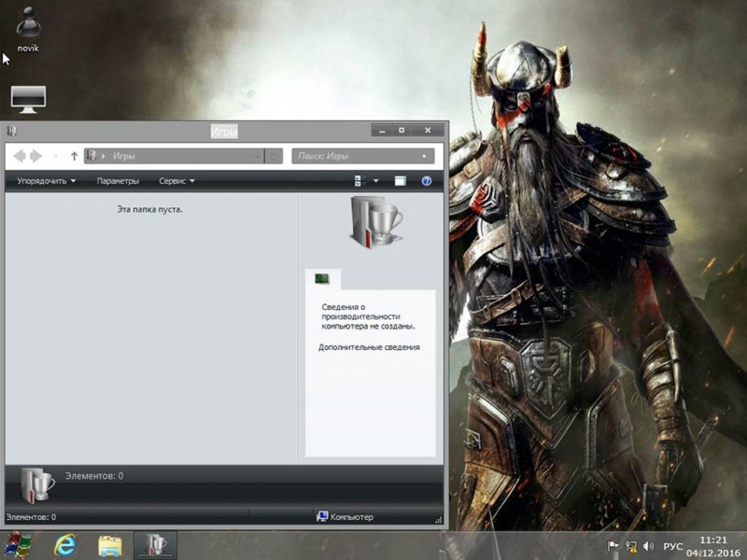Toggle the preview pane
The height and width of the screenshot is (560, 747).
coord(401,181)
